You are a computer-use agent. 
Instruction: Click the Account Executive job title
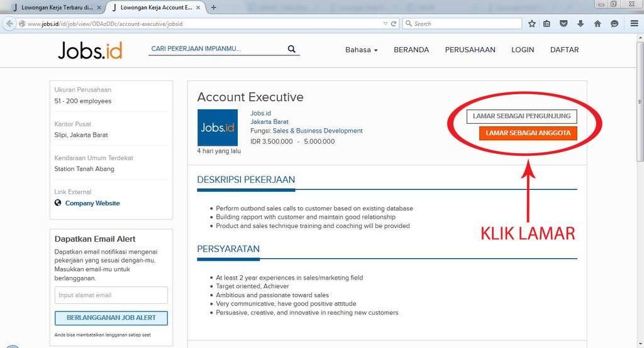coord(250,97)
